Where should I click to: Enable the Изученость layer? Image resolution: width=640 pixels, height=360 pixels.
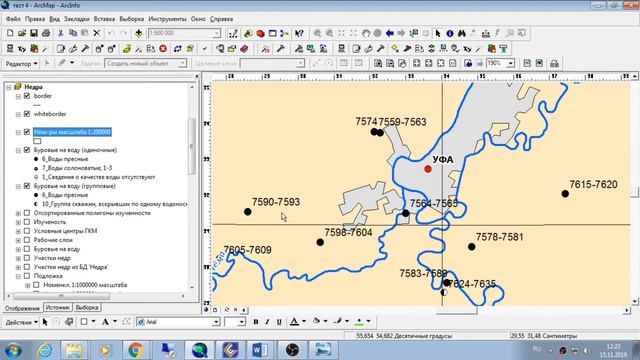click(27, 222)
